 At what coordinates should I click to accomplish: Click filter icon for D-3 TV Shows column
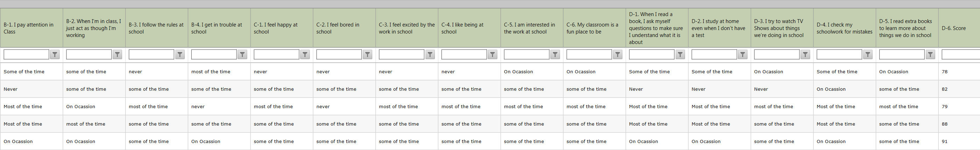click(805, 55)
